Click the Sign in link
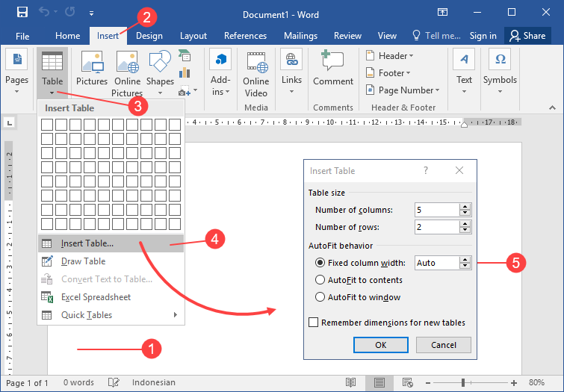 point(483,36)
